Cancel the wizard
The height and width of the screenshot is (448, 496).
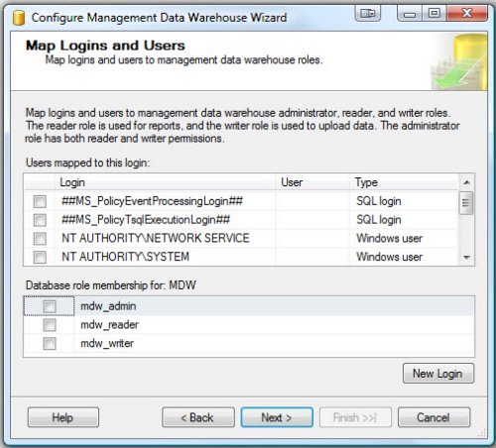[434, 417]
